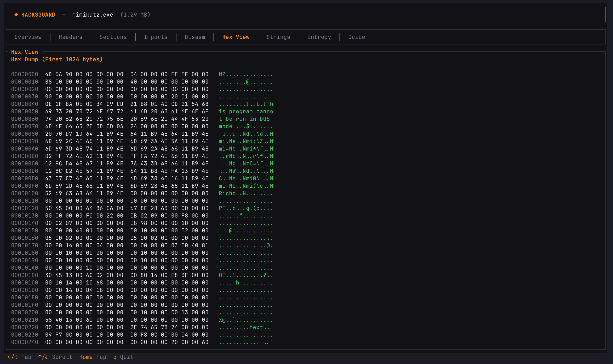613x364 pixels.
Task: Click the Home Top shortcut in footer
Action: point(93,357)
